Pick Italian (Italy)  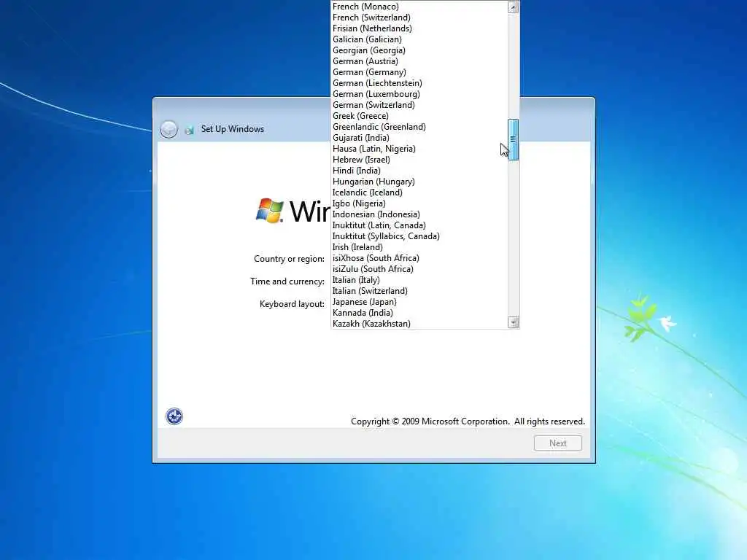pyautogui.click(x=419, y=280)
